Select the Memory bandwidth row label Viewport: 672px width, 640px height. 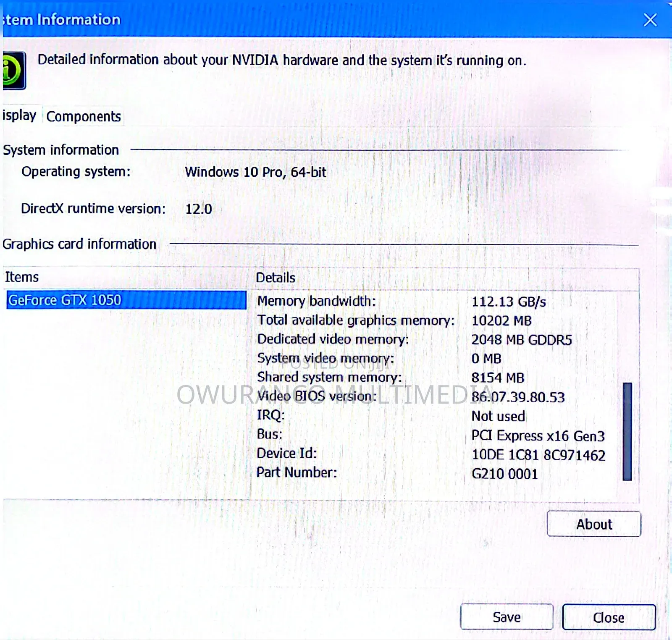(317, 301)
